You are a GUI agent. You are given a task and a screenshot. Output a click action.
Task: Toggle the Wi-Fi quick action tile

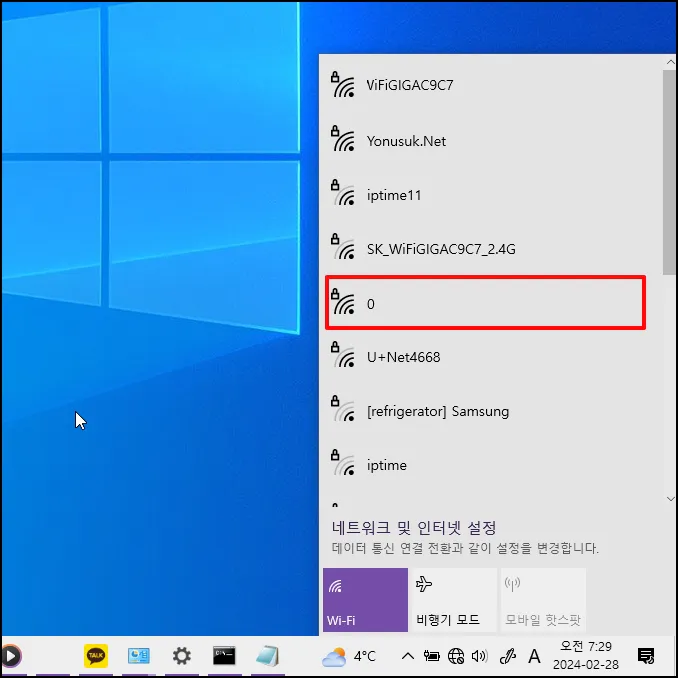(x=365, y=600)
